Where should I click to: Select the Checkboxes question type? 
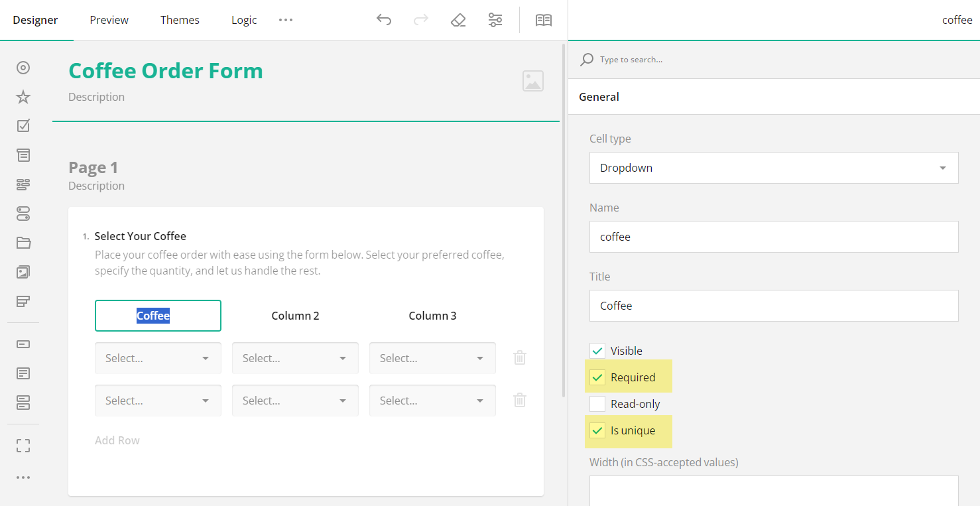click(23, 125)
